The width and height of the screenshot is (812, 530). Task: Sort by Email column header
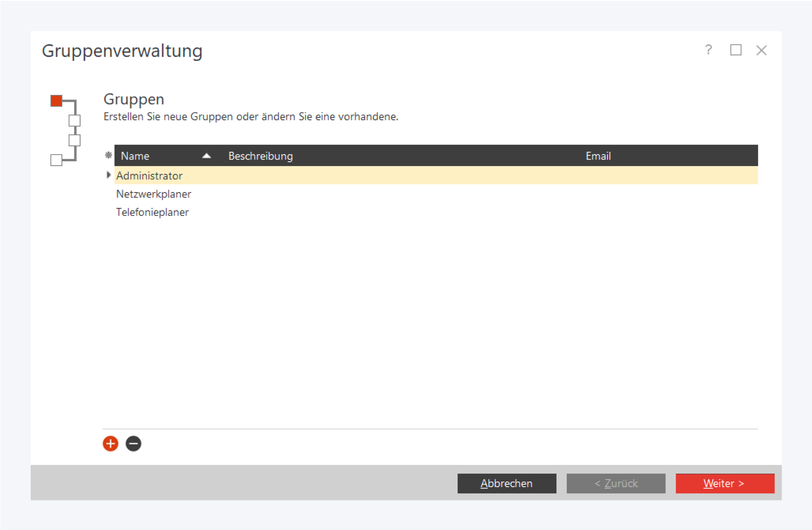click(x=598, y=156)
